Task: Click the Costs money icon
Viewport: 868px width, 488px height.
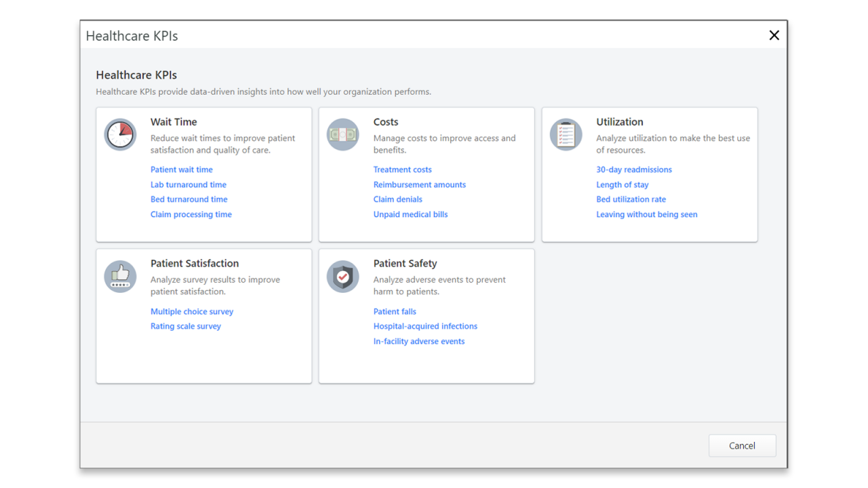Action: tap(342, 134)
